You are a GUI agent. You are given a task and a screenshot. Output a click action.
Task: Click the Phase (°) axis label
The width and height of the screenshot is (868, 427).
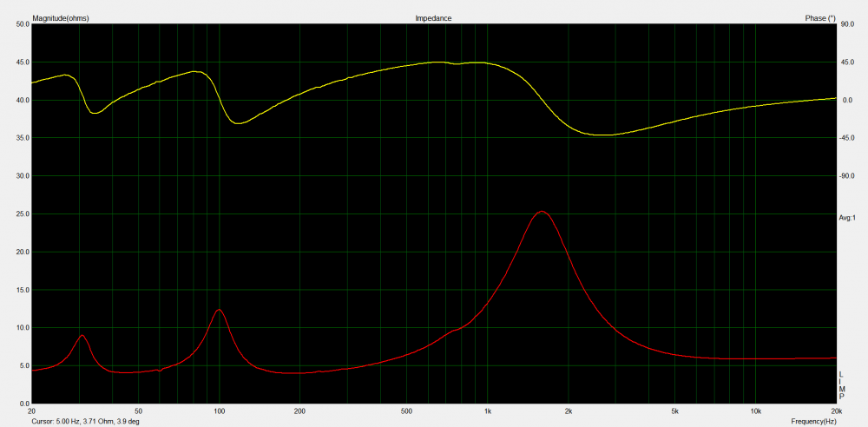pos(819,17)
